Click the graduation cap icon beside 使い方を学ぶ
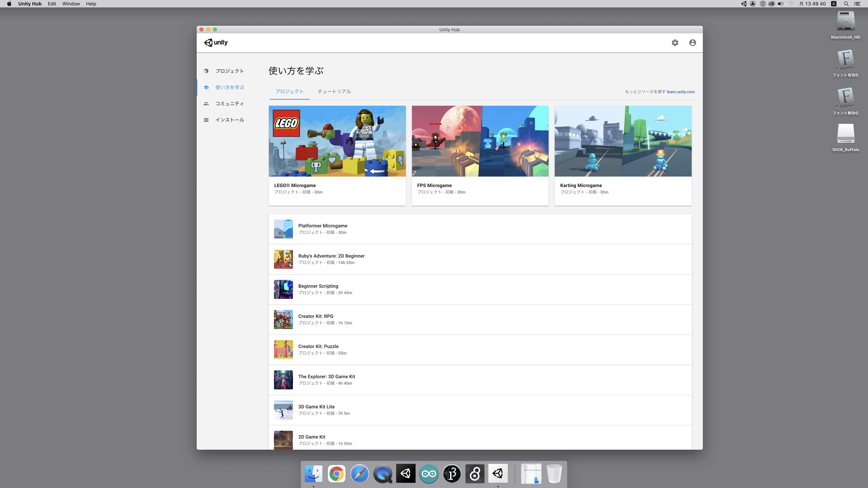Screen dimensions: 868x488 pyautogui.click(x=206, y=88)
